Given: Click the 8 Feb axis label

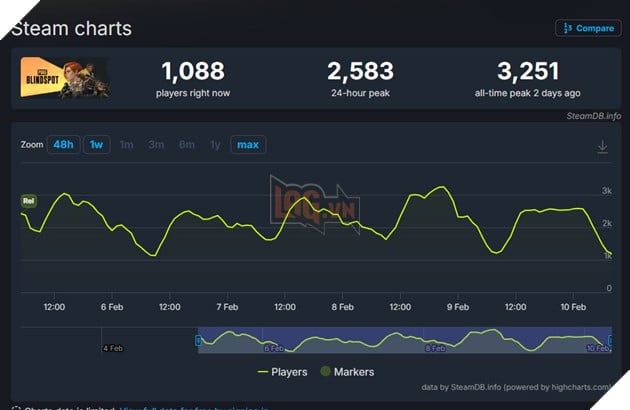Looking at the screenshot, I should point(343,307).
